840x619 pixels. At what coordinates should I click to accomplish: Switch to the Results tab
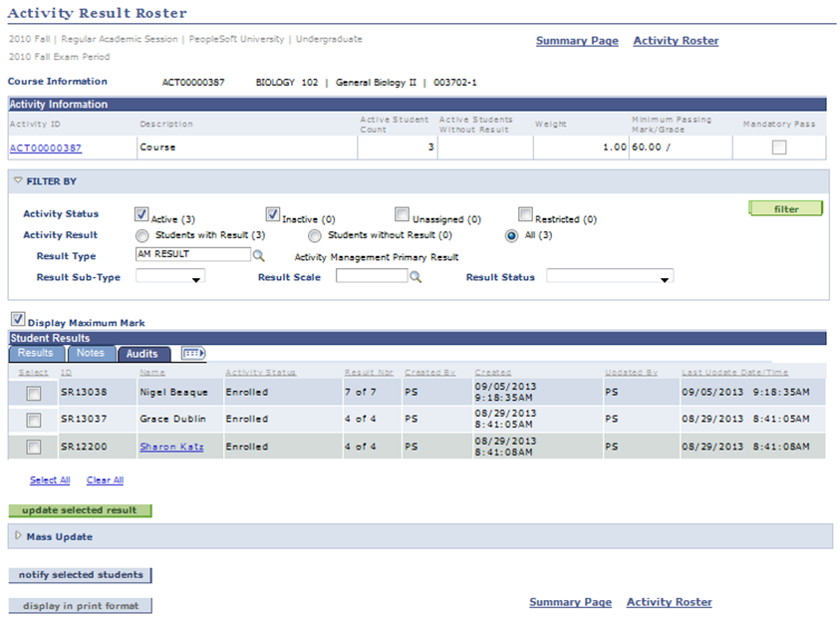(x=36, y=353)
